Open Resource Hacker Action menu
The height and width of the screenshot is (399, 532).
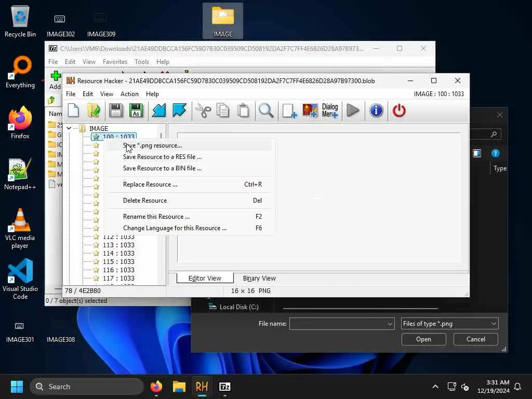[129, 94]
